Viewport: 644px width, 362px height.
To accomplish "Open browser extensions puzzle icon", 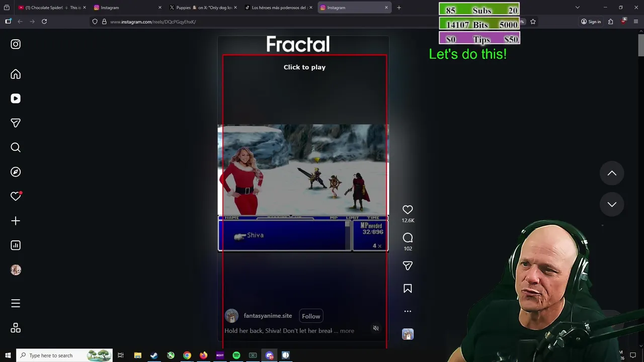I will 611,22.
